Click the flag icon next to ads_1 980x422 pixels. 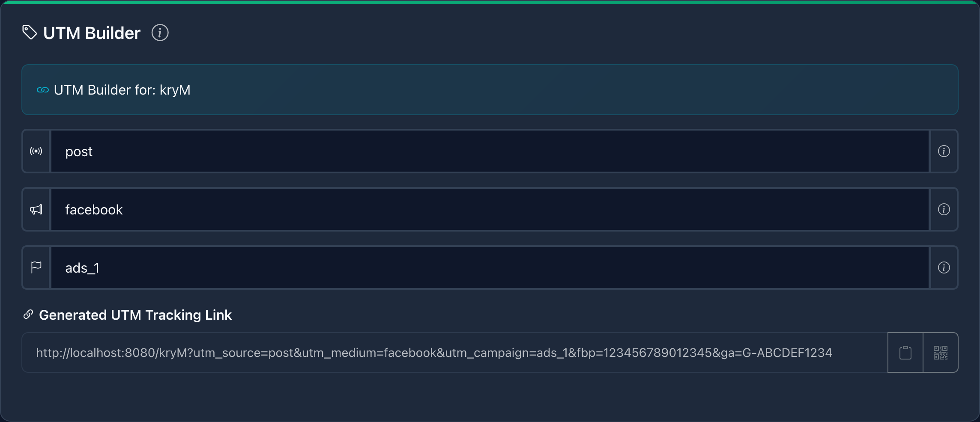point(36,267)
